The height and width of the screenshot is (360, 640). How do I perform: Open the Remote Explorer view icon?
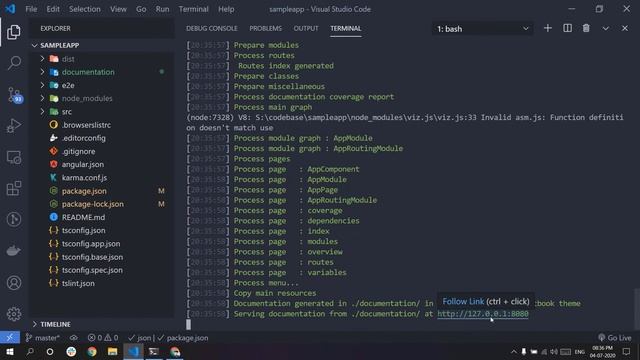(14, 157)
